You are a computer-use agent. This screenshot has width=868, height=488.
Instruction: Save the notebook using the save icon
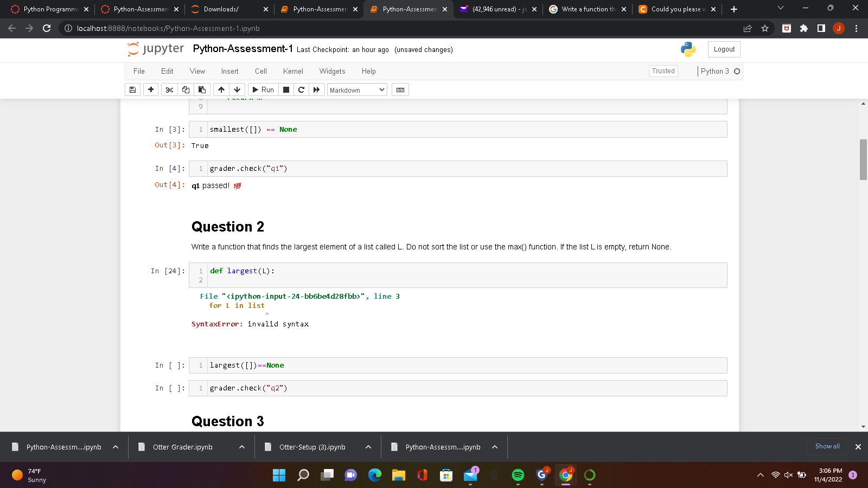point(132,89)
